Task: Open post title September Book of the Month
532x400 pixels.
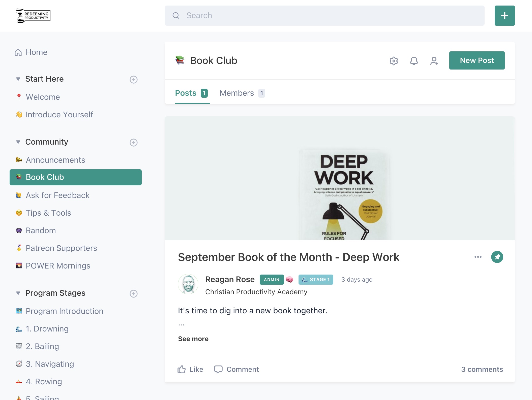Action: click(x=289, y=257)
